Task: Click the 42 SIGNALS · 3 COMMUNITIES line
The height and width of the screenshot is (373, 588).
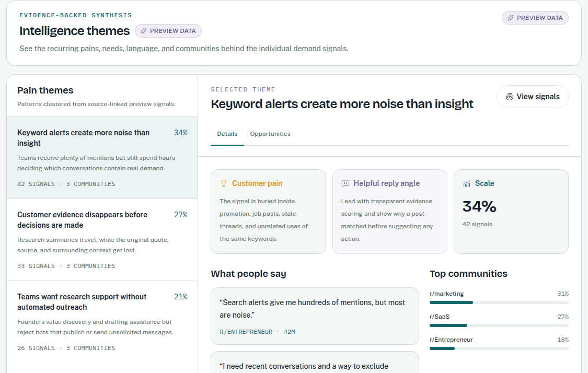Action: pos(66,184)
